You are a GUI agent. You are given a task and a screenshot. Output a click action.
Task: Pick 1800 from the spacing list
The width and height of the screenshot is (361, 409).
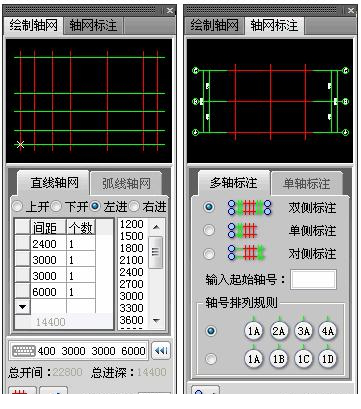point(131,248)
